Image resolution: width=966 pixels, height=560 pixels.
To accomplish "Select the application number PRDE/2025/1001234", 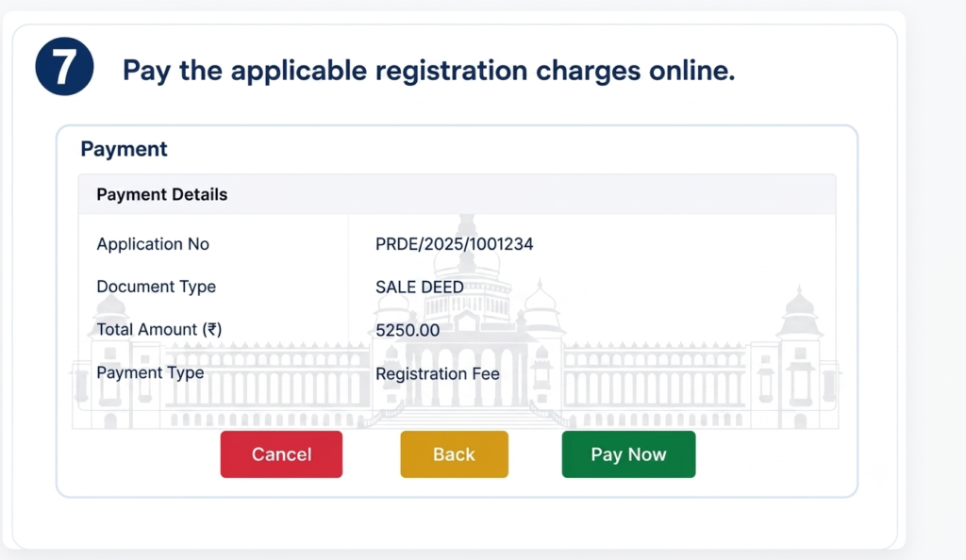I will (x=454, y=244).
